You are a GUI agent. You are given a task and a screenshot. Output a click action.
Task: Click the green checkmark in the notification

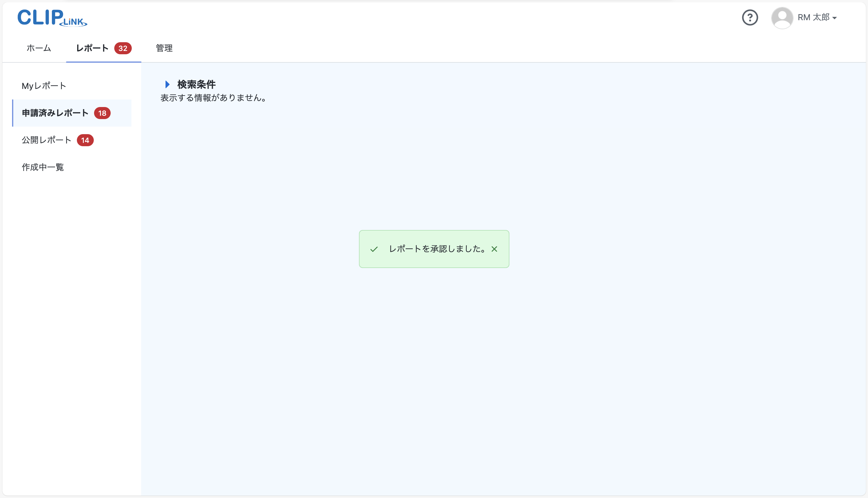[374, 249]
